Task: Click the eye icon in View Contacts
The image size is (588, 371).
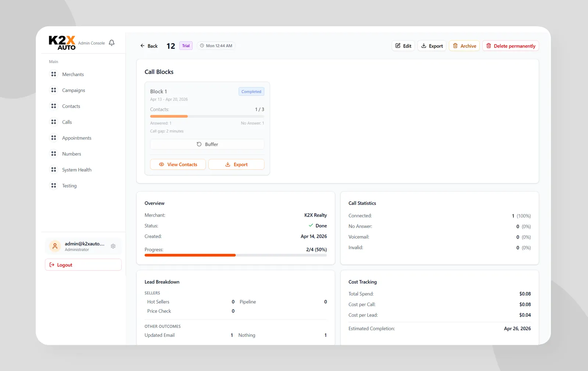Action: tap(161, 164)
